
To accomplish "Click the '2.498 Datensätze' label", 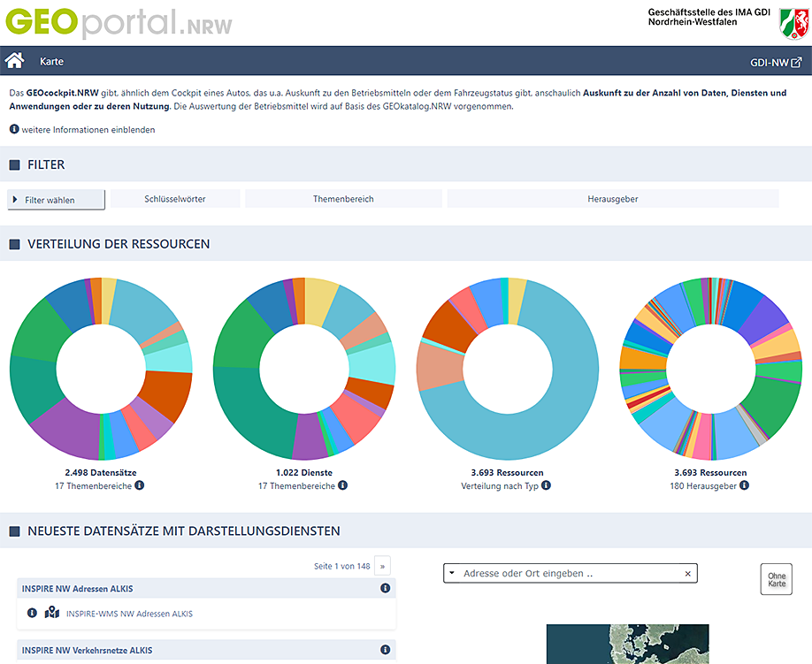I will [x=101, y=472].
